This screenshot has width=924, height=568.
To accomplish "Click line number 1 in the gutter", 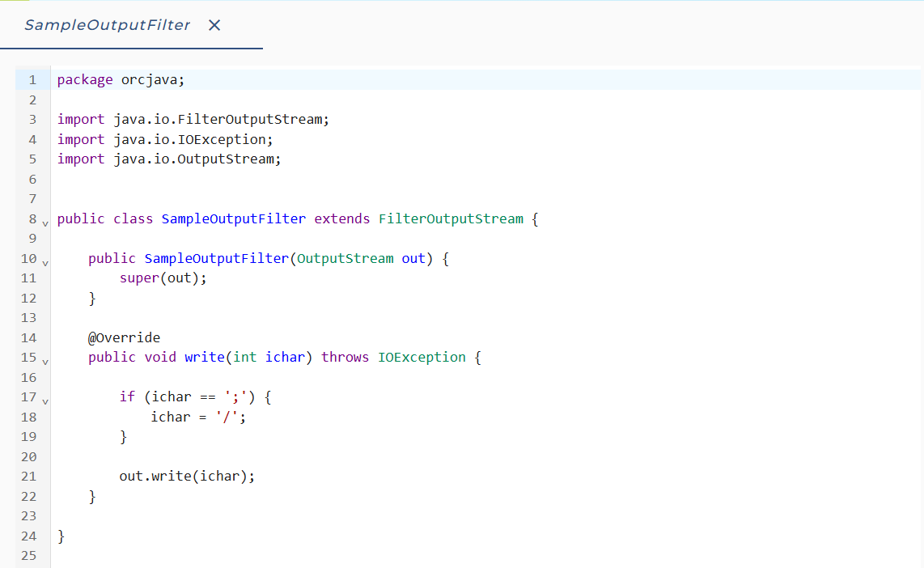I will coord(32,79).
